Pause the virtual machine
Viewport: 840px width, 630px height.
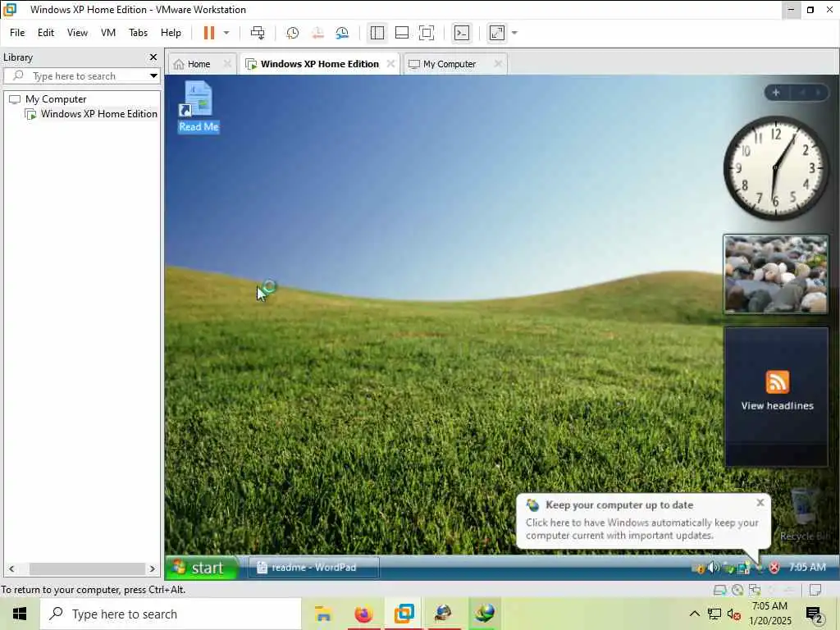point(209,33)
